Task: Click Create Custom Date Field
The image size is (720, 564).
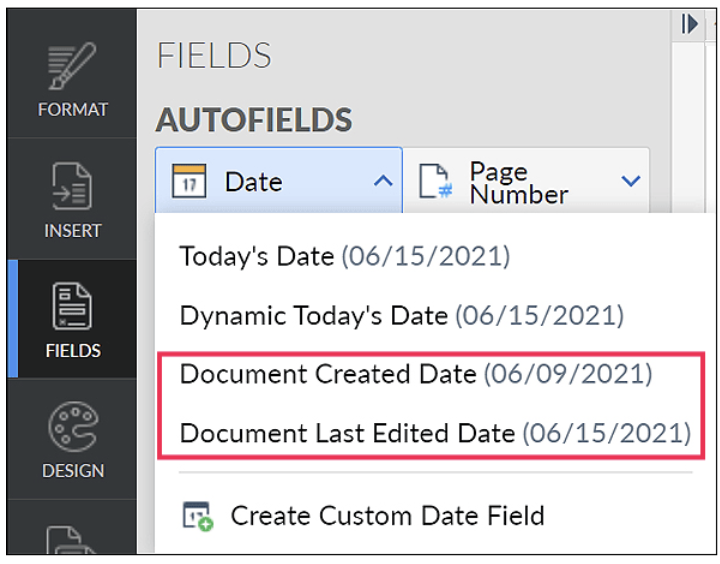Action: pos(387,516)
